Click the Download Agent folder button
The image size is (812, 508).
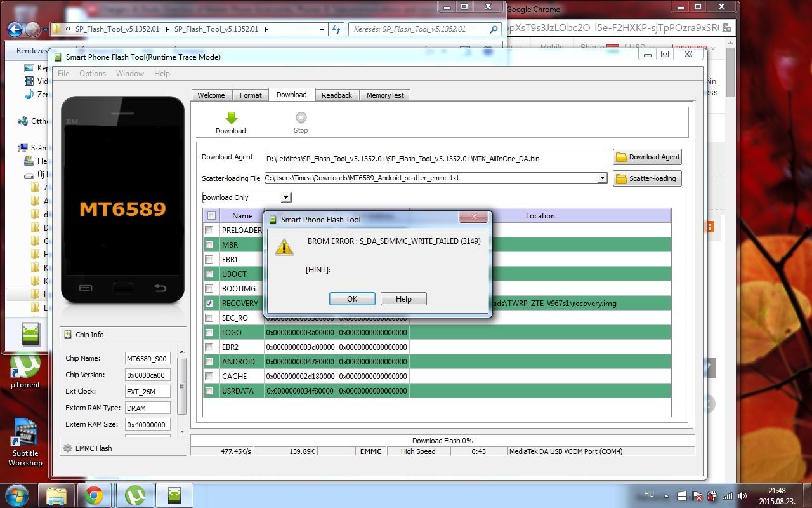pos(647,157)
